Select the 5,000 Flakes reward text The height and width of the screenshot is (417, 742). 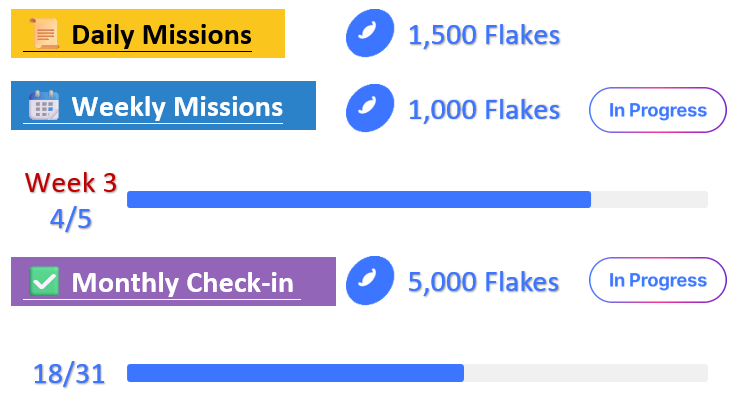tap(484, 282)
